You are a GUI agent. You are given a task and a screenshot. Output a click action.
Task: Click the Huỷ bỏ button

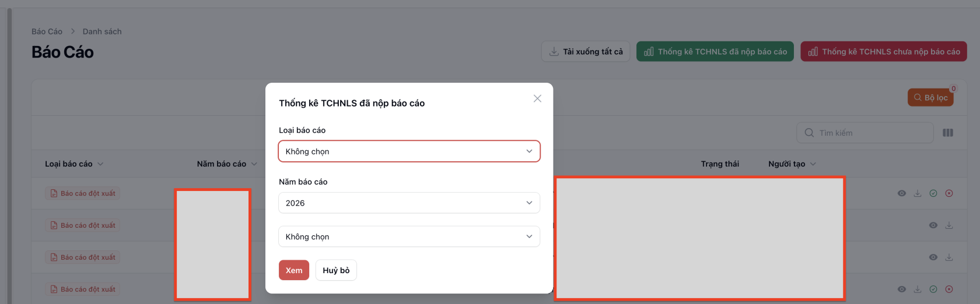click(336, 270)
